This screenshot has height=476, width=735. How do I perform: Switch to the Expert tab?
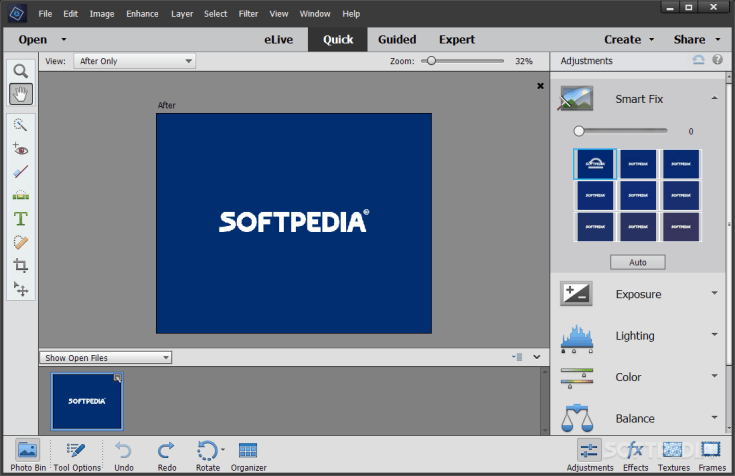click(457, 39)
